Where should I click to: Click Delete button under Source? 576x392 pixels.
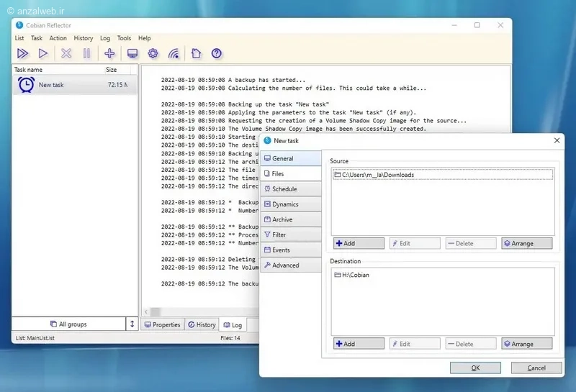tap(471, 243)
